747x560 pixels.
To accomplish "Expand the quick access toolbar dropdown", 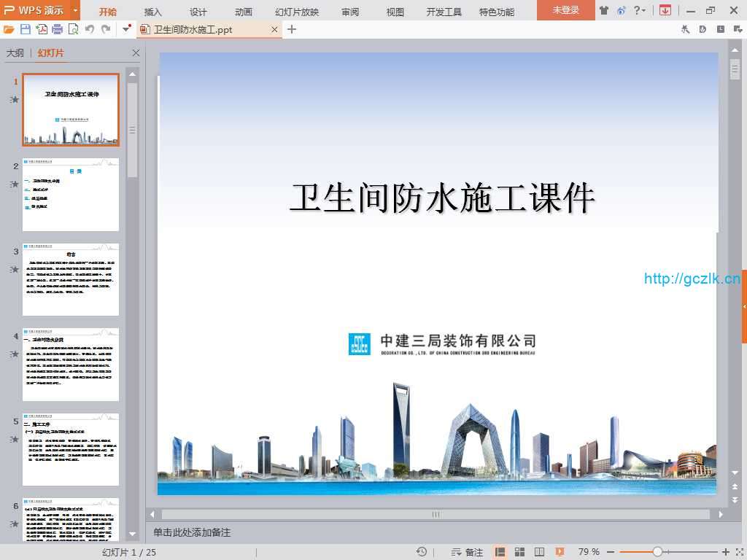I will coord(127,29).
